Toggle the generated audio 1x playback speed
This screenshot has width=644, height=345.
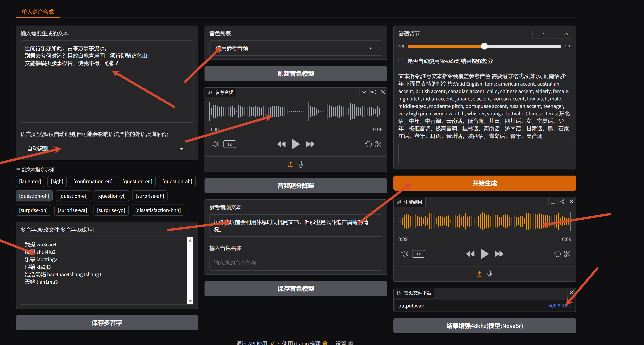coord(418,254)
